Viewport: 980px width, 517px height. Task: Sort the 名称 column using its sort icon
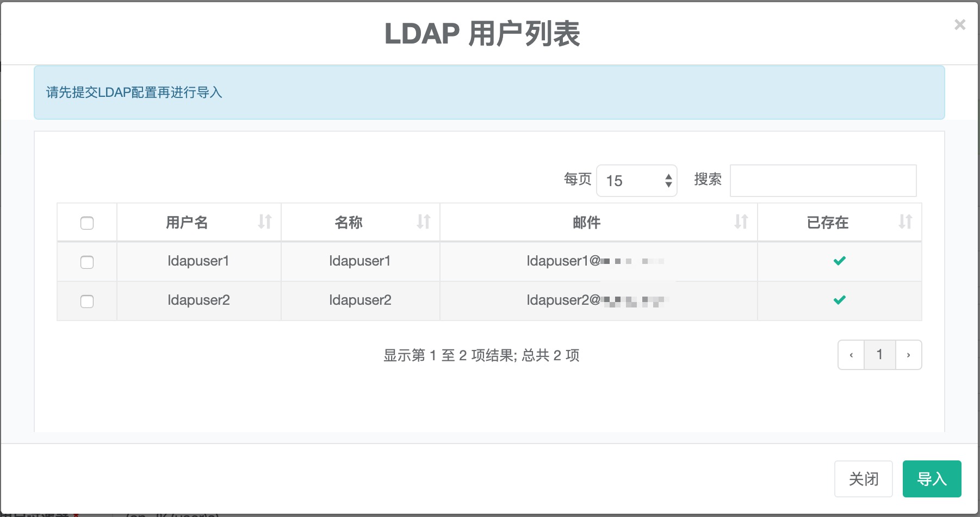pos(425,222)
